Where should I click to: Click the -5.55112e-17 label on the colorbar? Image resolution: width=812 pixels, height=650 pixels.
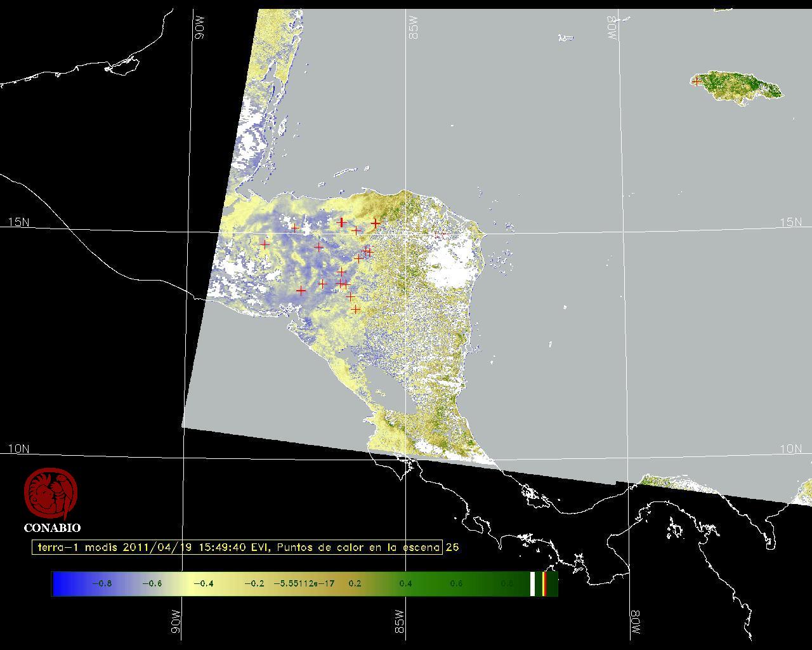tap(304, 583)
